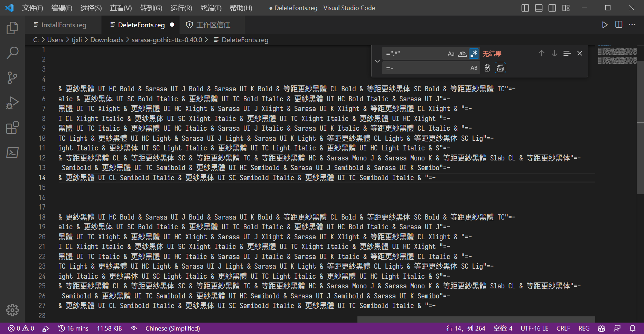644x334 pixels.
Task: Open the Search view in the activity bar
Action: (12, 53)
